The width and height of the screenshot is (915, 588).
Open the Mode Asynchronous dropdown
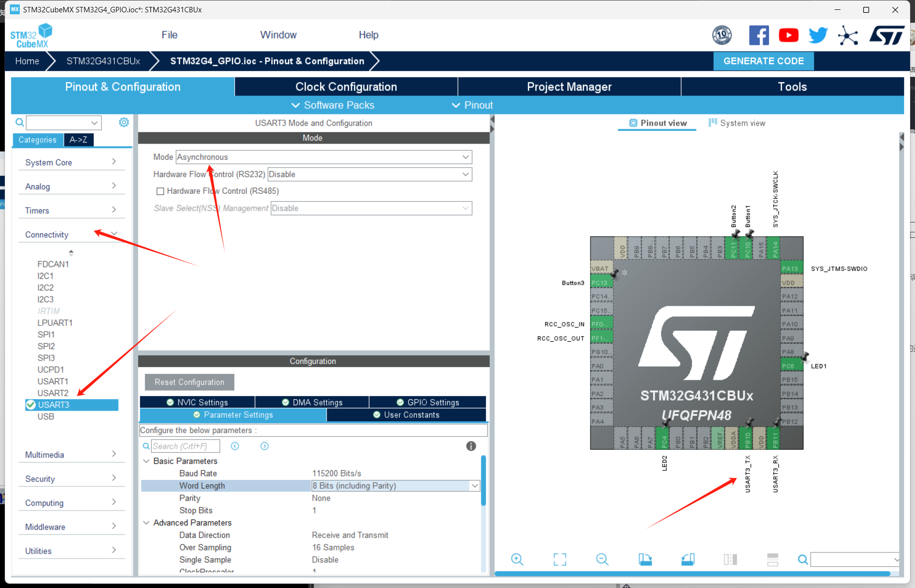click(324, 157)
